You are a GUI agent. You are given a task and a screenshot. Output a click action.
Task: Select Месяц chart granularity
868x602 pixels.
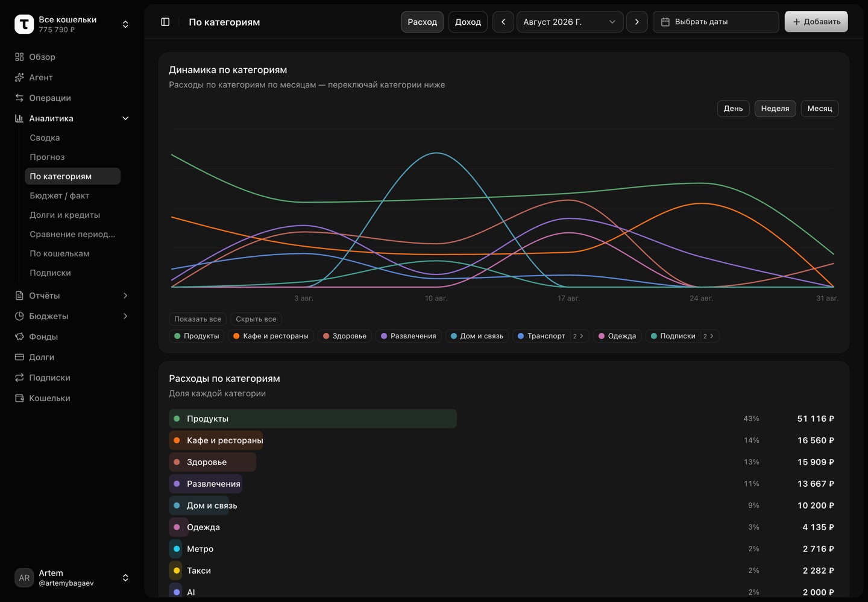(x=820, y=109)
